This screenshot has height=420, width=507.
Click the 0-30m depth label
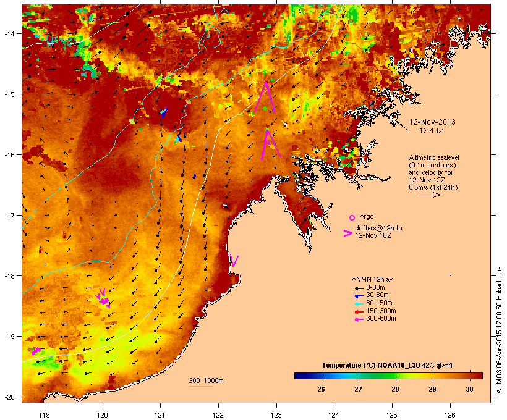[x=375, y=288]
